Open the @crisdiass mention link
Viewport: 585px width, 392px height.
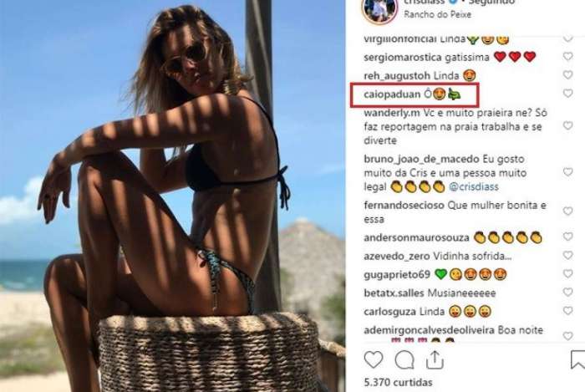coord(474,186)
